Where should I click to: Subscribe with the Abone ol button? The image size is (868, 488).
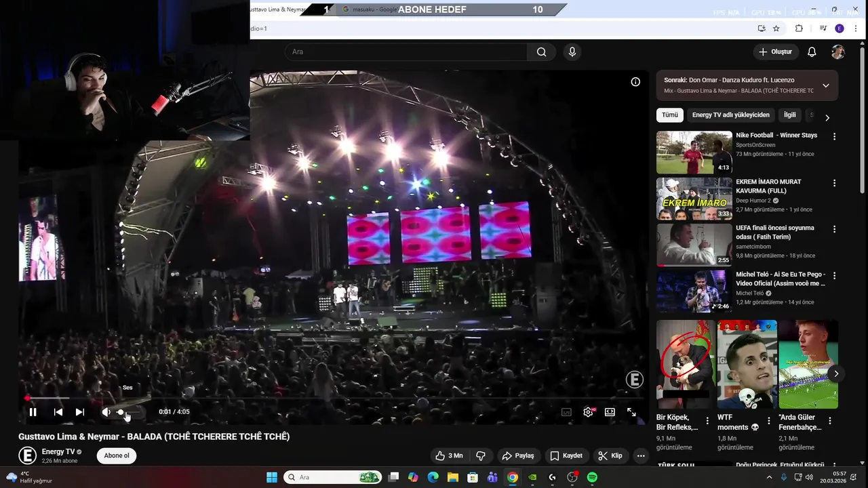tap(117, 455)
